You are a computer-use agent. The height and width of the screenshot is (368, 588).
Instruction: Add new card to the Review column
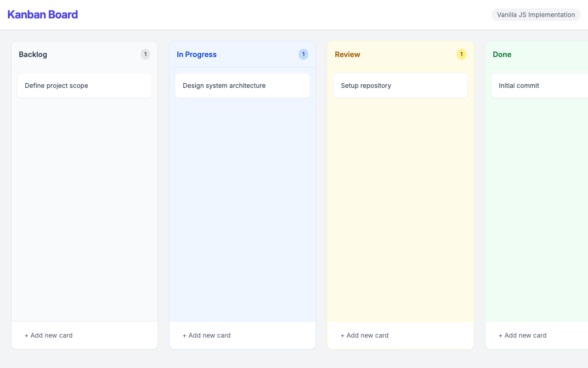(365, 335)
